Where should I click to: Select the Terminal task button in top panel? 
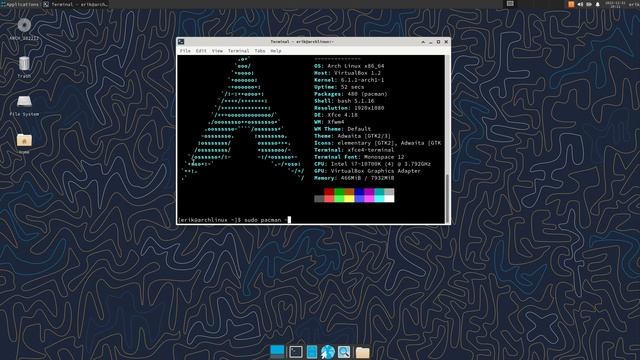click(x=76, y=4)
